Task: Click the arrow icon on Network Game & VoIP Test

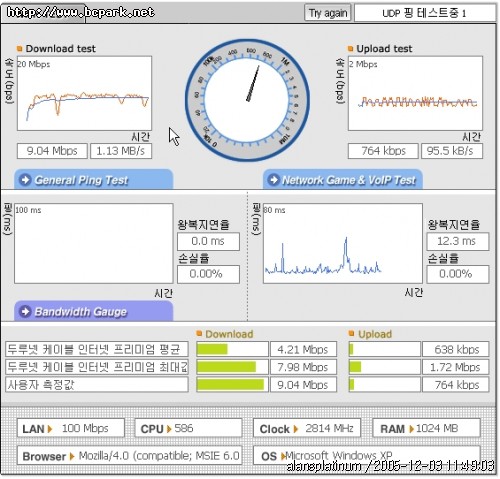Action: 274,180
